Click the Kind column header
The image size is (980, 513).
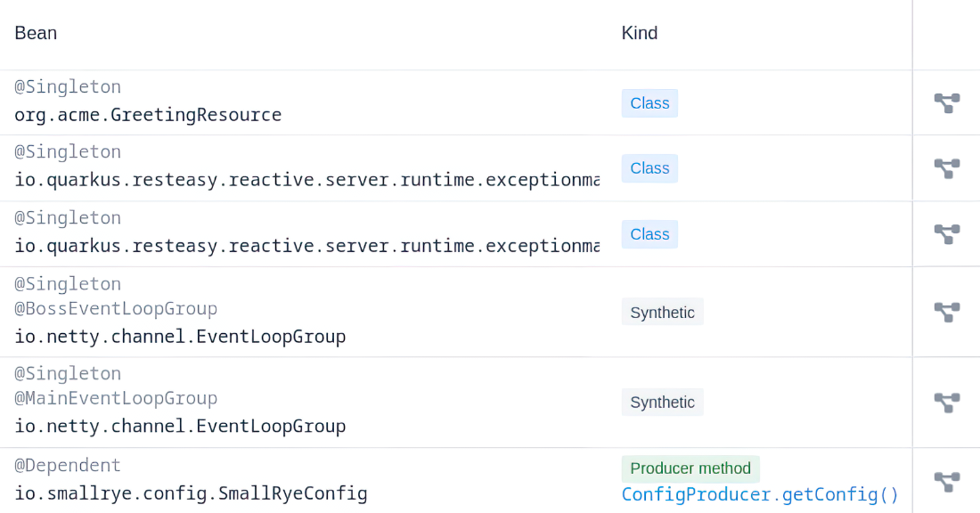(640, 33)
